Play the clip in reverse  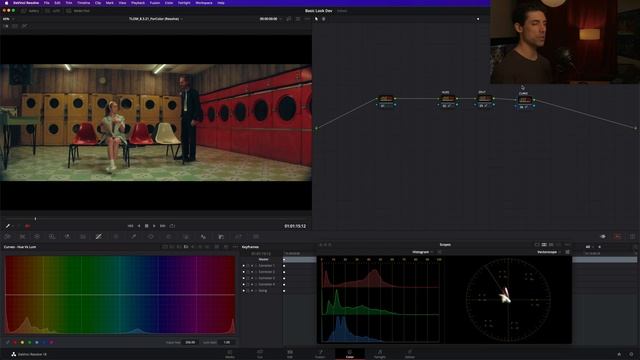pyautogui.click(x=139, y=226)
